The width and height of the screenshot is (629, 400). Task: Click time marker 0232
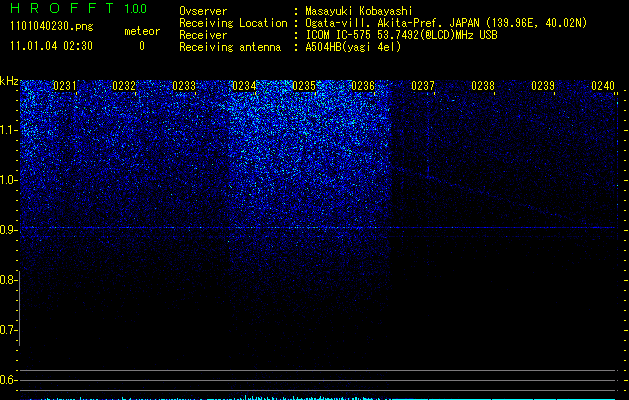(x=124, y=86)
